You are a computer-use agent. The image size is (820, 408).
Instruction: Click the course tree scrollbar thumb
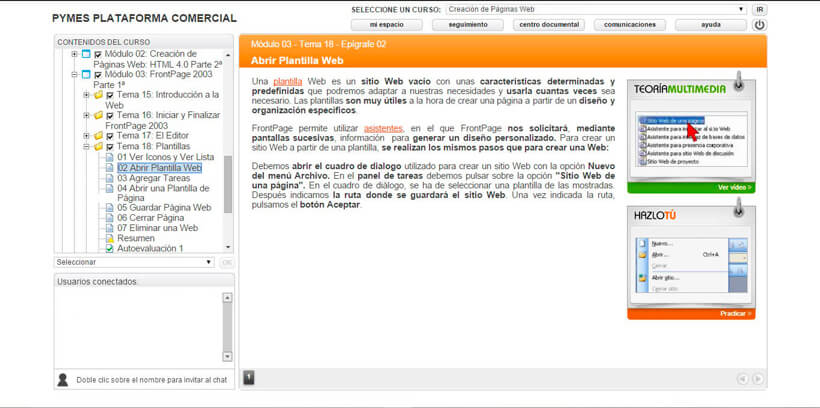pos(228,184)
